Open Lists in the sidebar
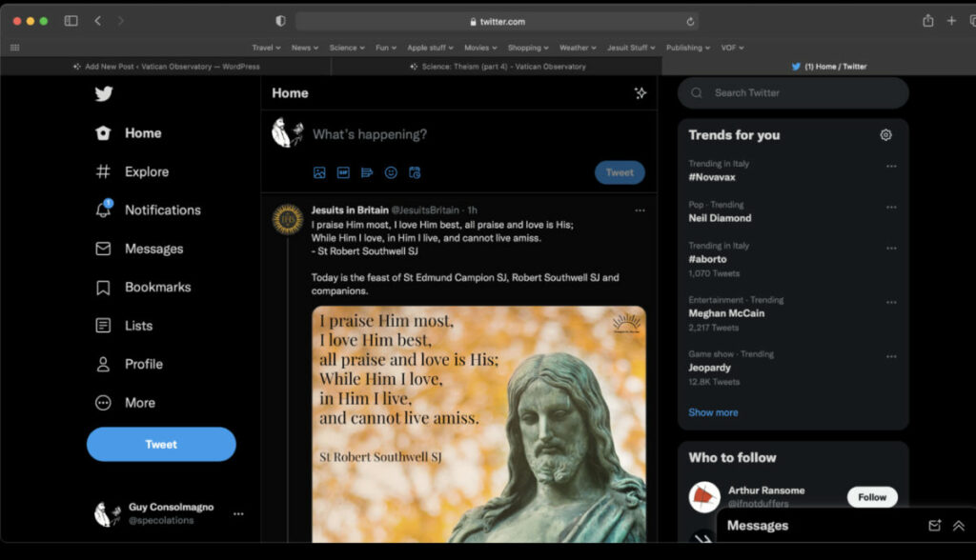Image resolution: width=976 pixels, height=560 pixels. (x=124, y=326)
